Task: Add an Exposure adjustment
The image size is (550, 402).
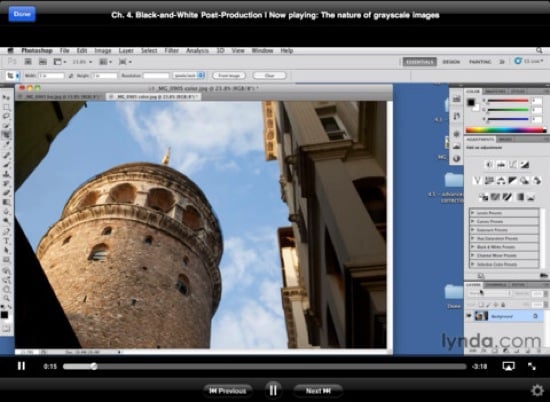Action: click(x=525, y=164)
